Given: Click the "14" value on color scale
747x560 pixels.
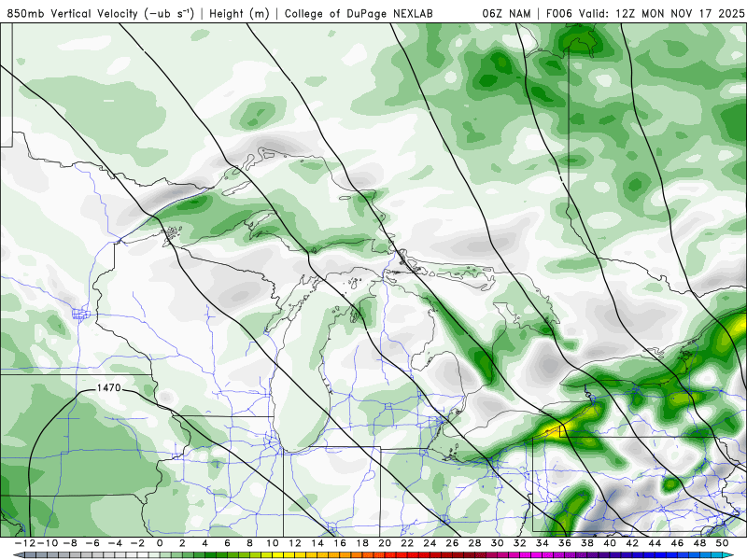Looking at the screenshot, I should click(317, 543).
